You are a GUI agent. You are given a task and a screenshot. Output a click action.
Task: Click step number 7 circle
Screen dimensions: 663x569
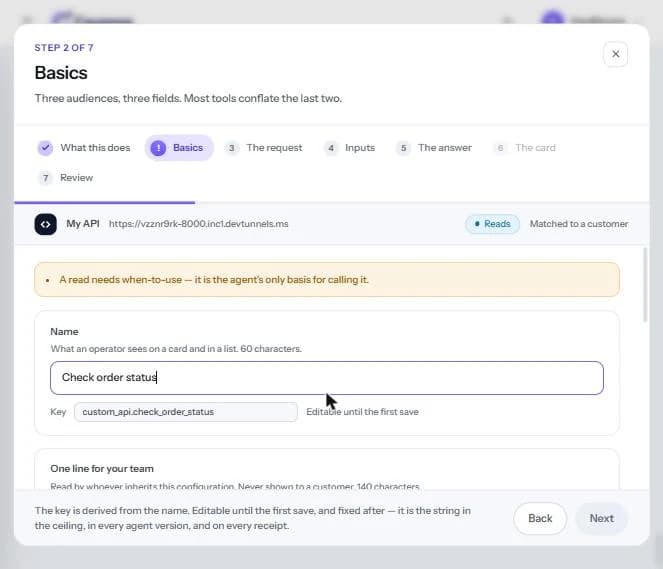point(45,178)
